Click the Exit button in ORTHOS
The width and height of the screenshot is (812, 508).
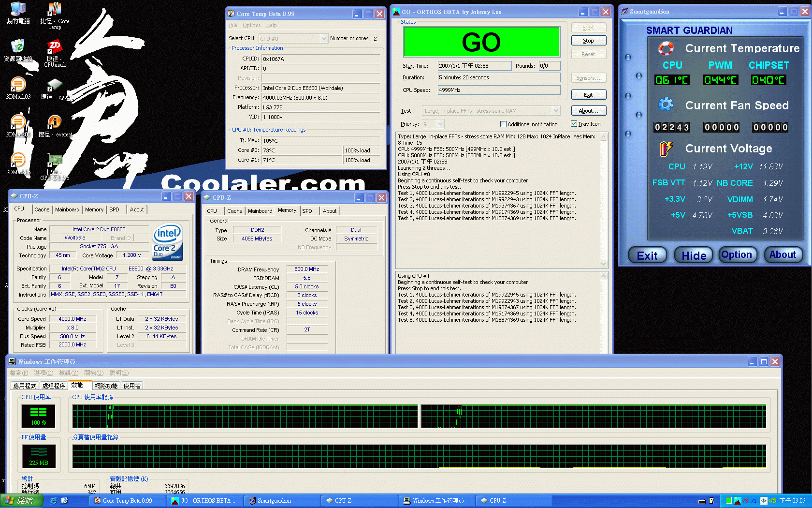click(x=588, y=95)
